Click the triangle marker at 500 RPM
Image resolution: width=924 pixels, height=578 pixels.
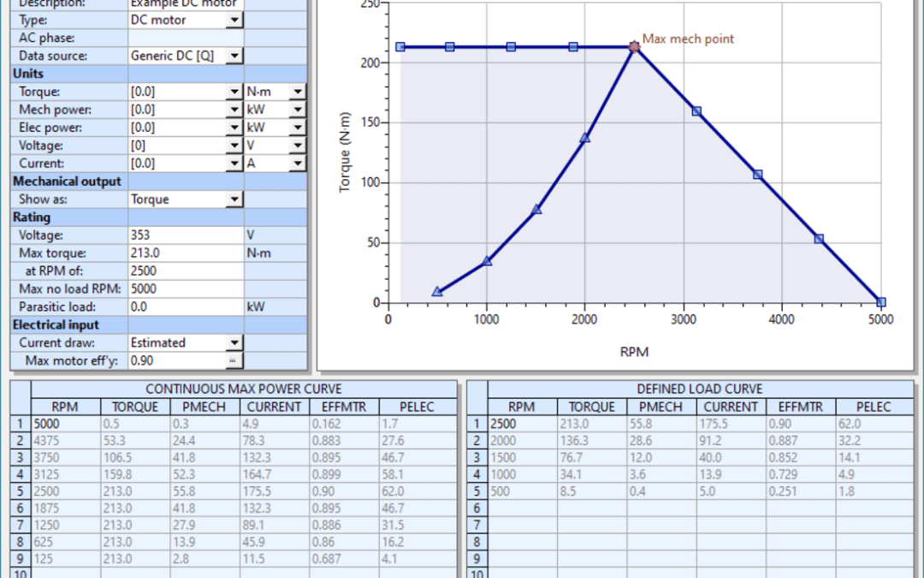click(437, 292)
